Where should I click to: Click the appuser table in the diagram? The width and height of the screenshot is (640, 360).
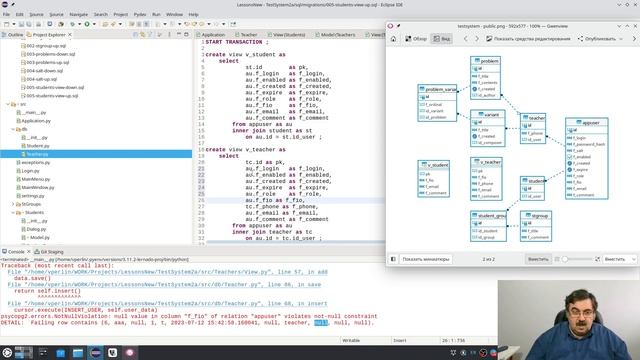point(587,158)
